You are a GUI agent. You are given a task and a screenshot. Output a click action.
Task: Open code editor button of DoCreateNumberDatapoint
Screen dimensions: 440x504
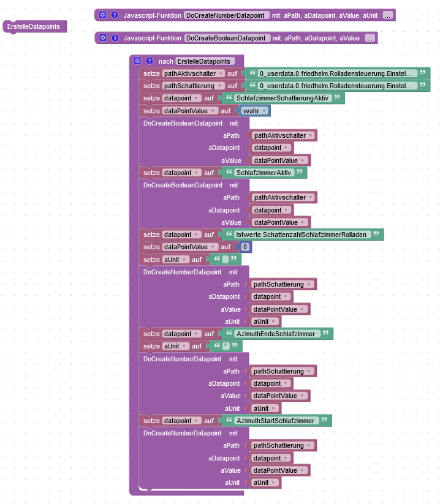point(388,15)
